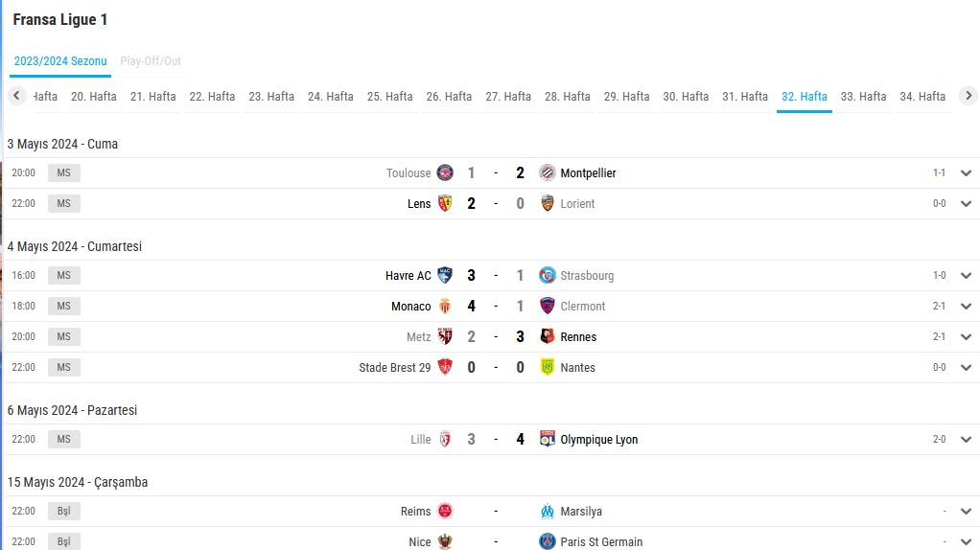Show earlier weeks with left arrow
Viewport: 980px width, 550px height.
(x=17, y=96)
